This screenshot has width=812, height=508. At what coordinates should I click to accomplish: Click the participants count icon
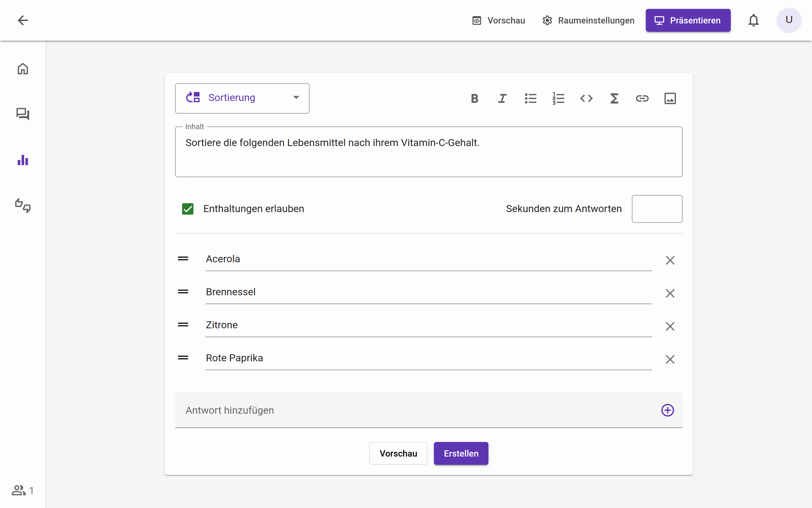coord(23,491)
